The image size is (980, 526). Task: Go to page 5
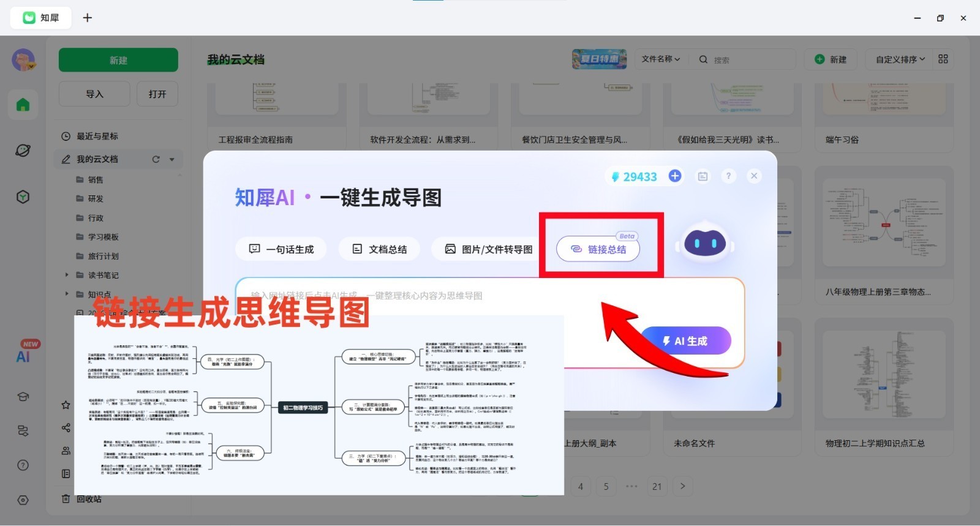point(606,487)
